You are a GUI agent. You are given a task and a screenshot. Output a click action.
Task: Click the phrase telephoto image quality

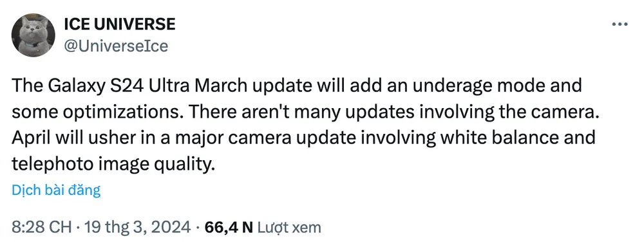pyautogui.click(x=113, y=163)
